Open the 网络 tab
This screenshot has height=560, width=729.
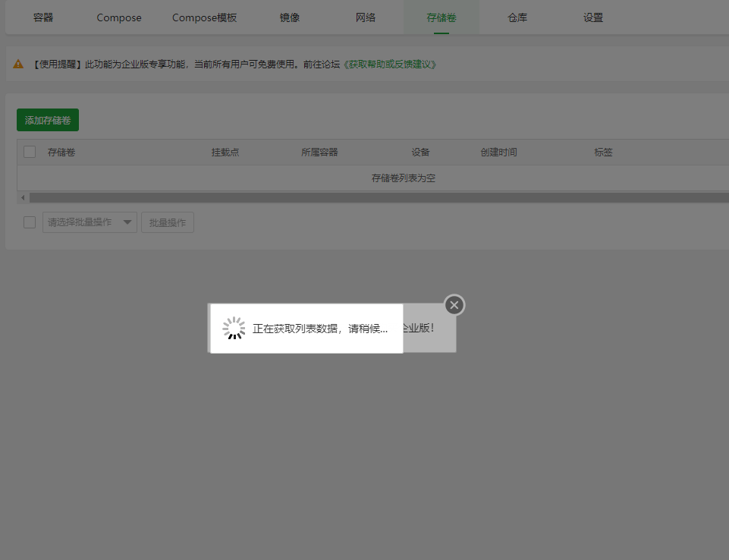[x=365, y=17]
